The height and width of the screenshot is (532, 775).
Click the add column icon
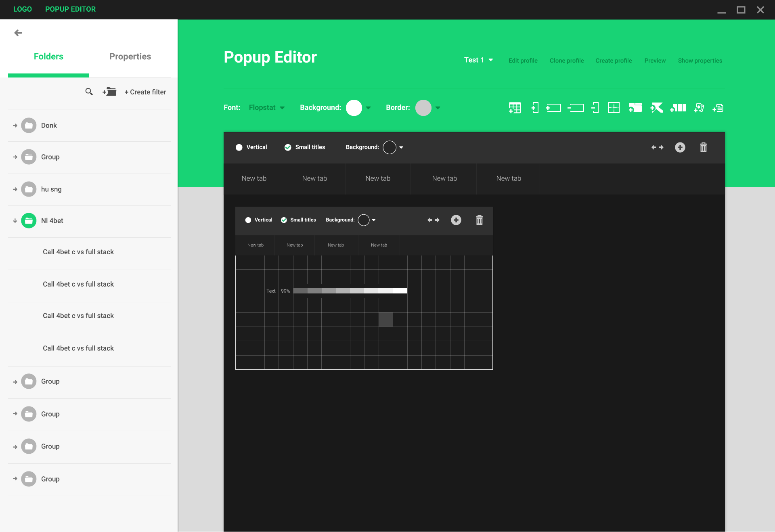(x=535, y=108)
